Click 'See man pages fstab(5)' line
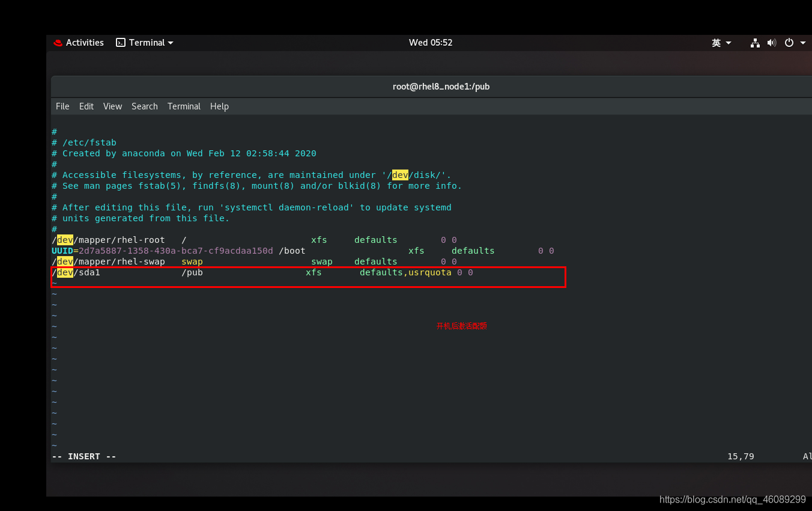 point(257,186)
